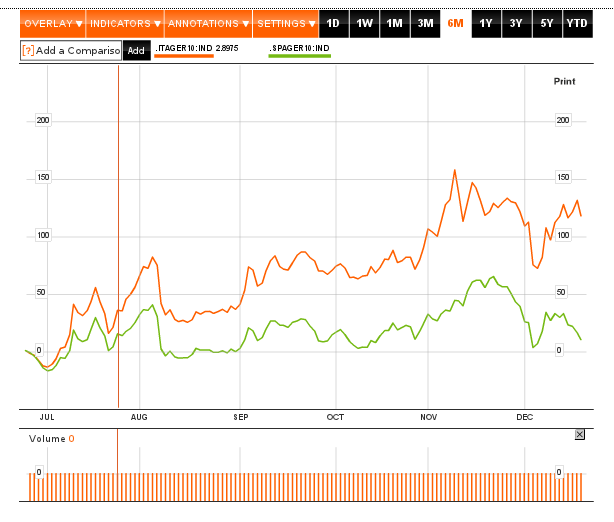
Task: Open the Annotations dropdown menu
Action: 208,24
